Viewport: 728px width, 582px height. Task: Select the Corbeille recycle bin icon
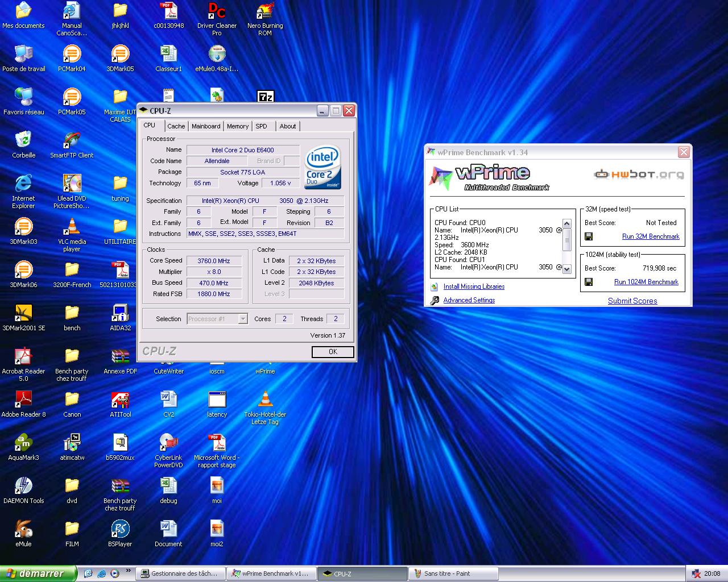23,145
